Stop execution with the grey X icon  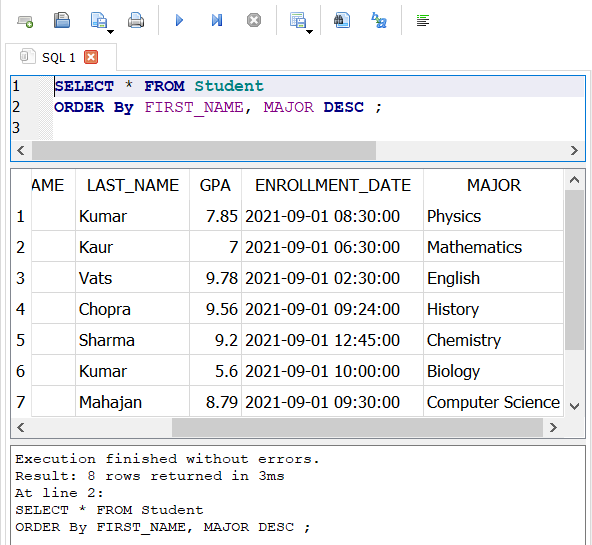(254, 20)
